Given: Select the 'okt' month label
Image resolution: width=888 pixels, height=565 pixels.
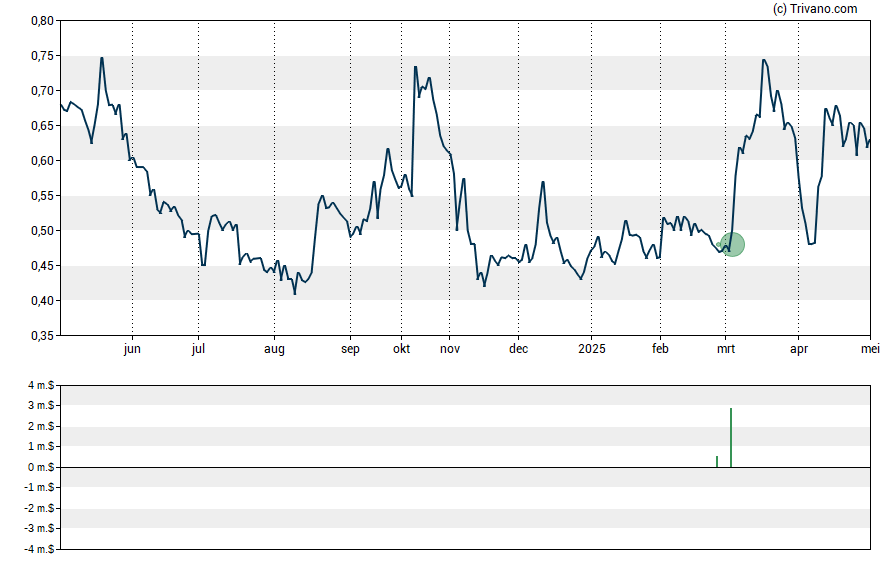Looking at the screenshot, I should coord(402,349).
